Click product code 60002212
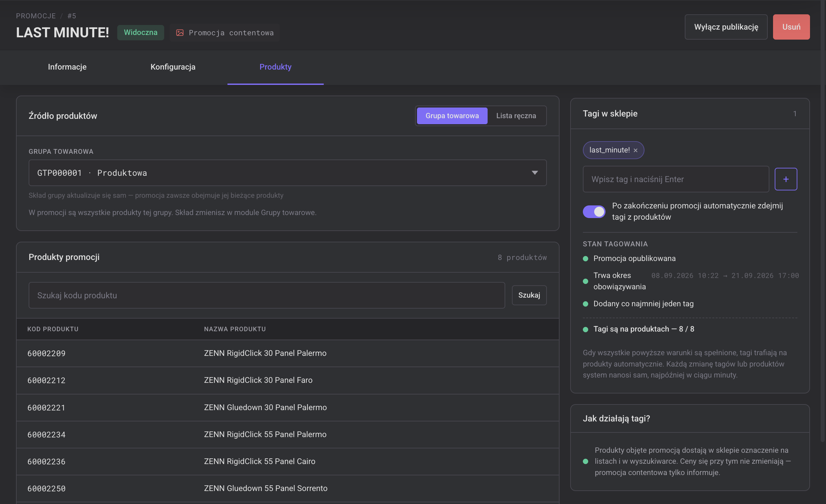The width and height of the screenshot is (826, 504). [x=46, y=380]
